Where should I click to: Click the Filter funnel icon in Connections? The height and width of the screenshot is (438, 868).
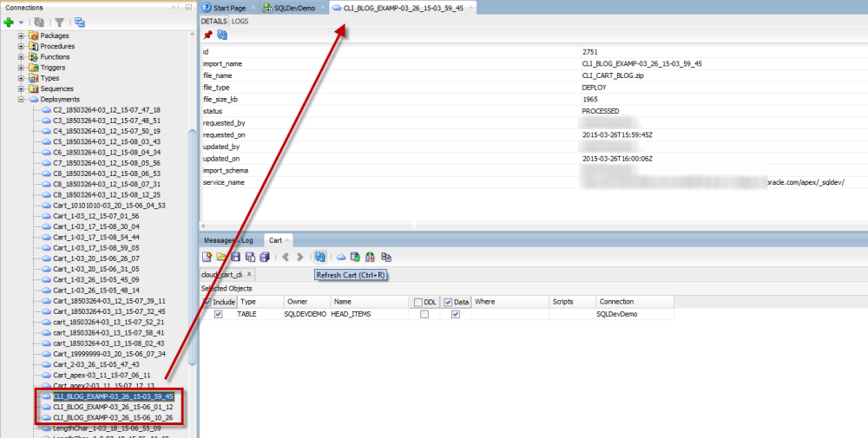click(x=59, y=23)
